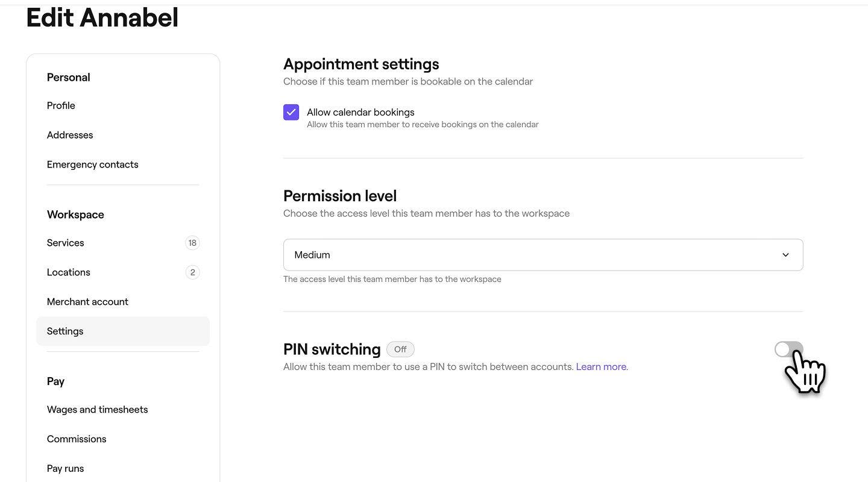This screenshot has width=868, height=482.
Task: Uncheck the Allow calendar bookings checkbox
Action: [291, 112]
